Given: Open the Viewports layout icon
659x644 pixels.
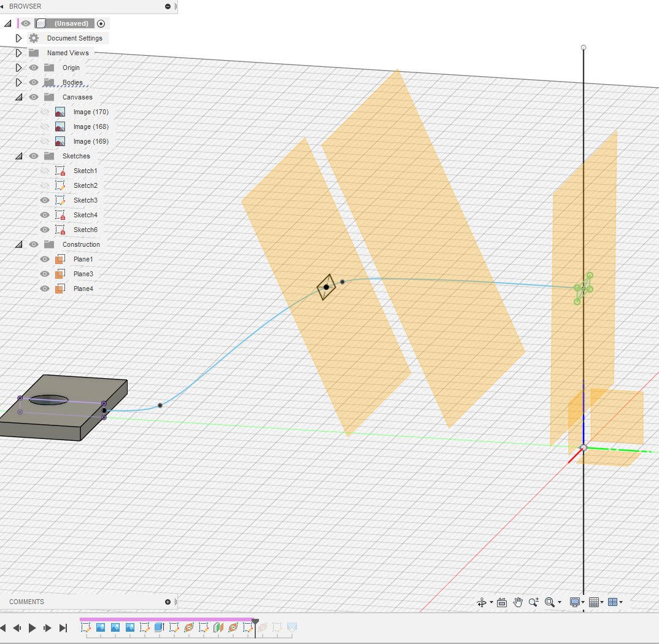Looking at the screenshot, I should [613, 602].
